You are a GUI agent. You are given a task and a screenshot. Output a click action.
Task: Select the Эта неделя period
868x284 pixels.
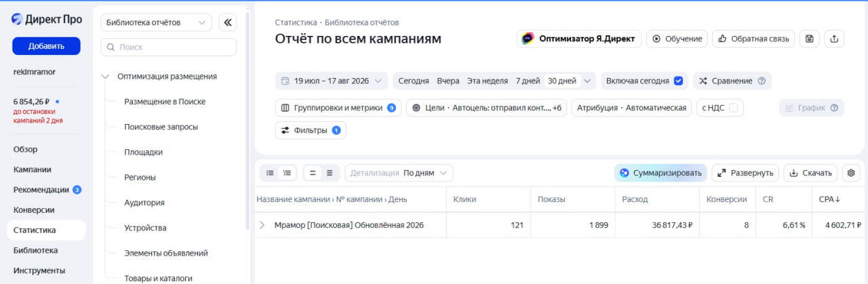click(x=488, y=81)
